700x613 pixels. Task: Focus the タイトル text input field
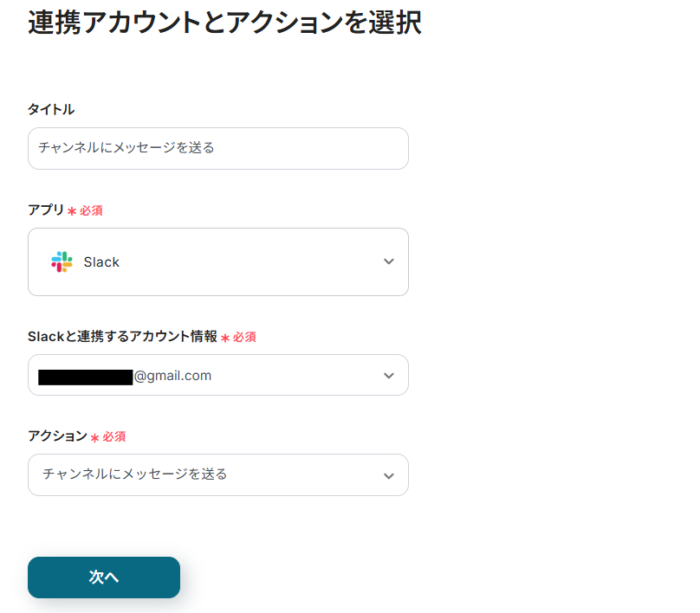click(217, 148)
